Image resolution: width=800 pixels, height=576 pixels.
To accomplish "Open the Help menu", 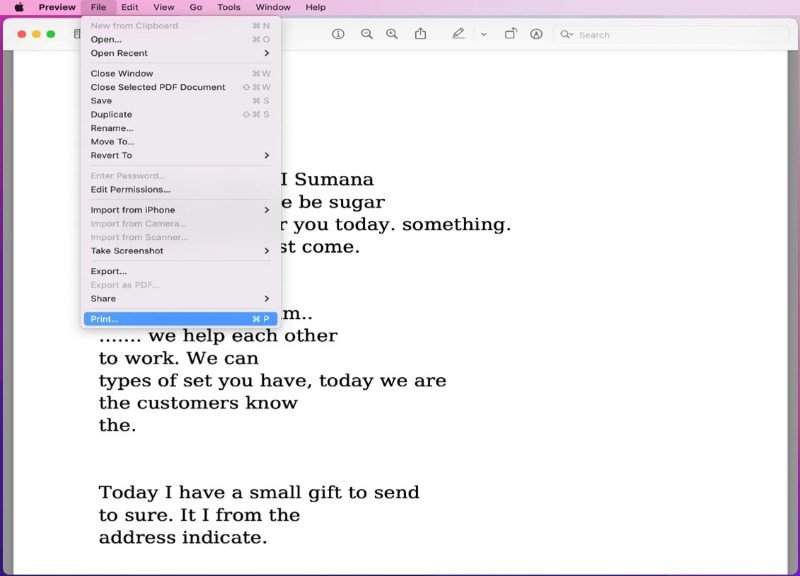I will click(x=315, y=7).
